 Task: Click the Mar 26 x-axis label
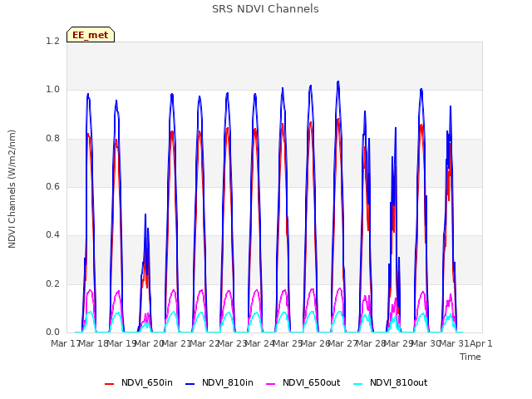(315, 343)
